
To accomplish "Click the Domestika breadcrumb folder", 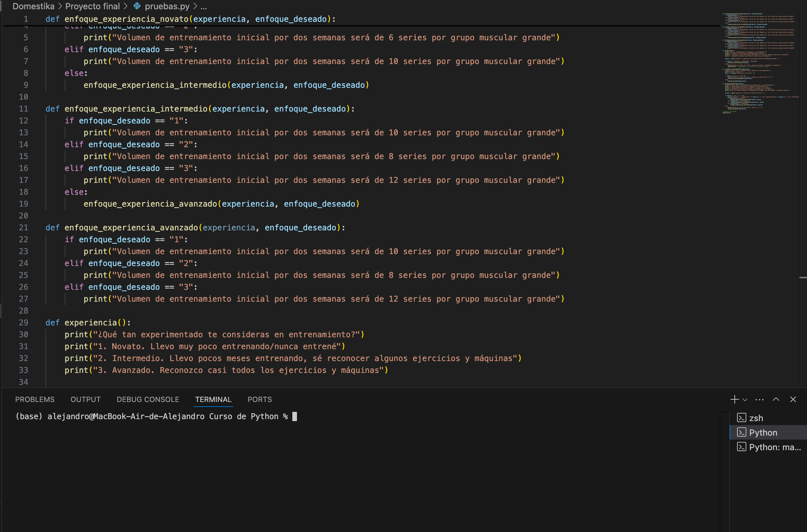I will point(33,6).
